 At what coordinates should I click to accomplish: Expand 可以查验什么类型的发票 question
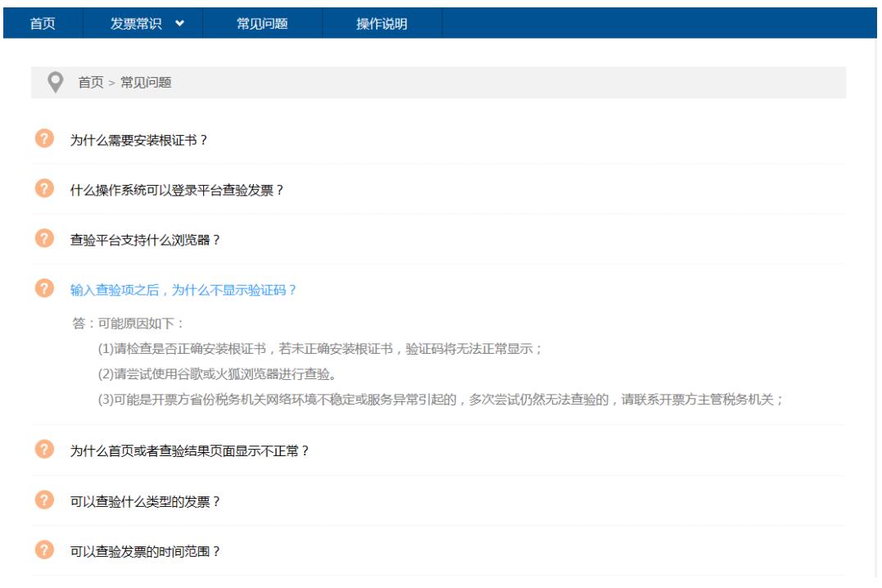(145, 501)
